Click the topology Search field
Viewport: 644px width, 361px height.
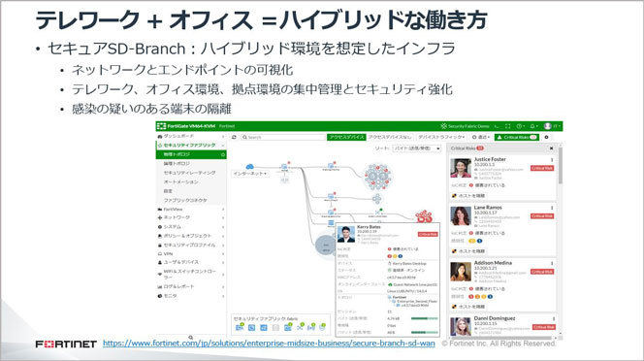(283, 137)
